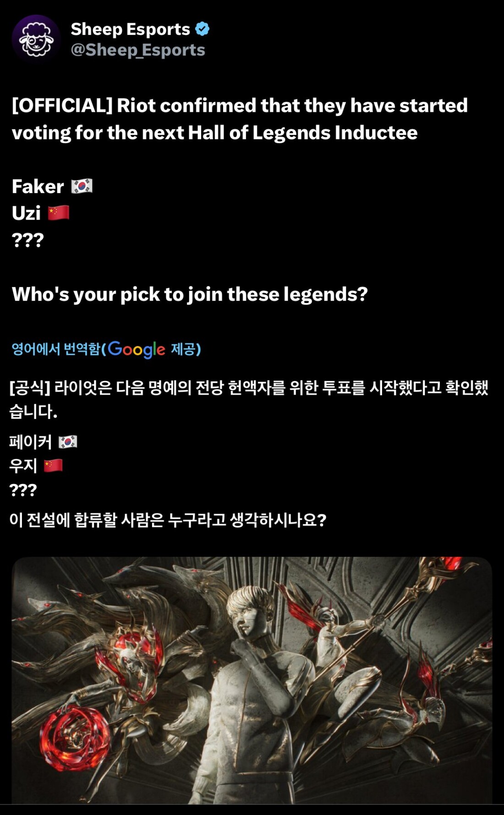This screenshot has width=504, height=815.
Task: Click the South Korean flag beside Faker
Action: 82,186
